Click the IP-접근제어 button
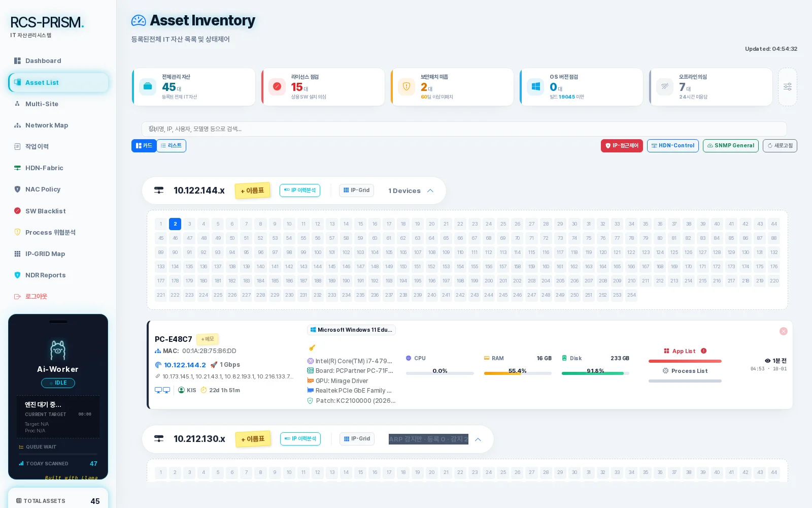812x508 pixels. (622, 146)
